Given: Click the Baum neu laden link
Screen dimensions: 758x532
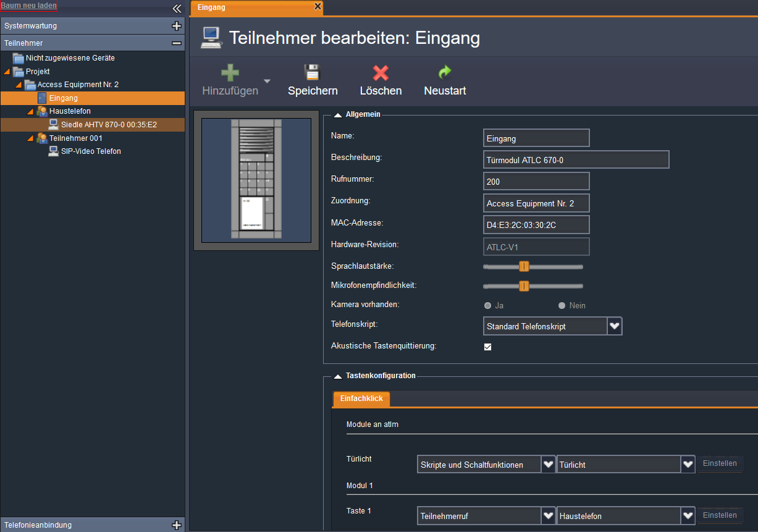Looking at the screenshot, I should 28,6.
